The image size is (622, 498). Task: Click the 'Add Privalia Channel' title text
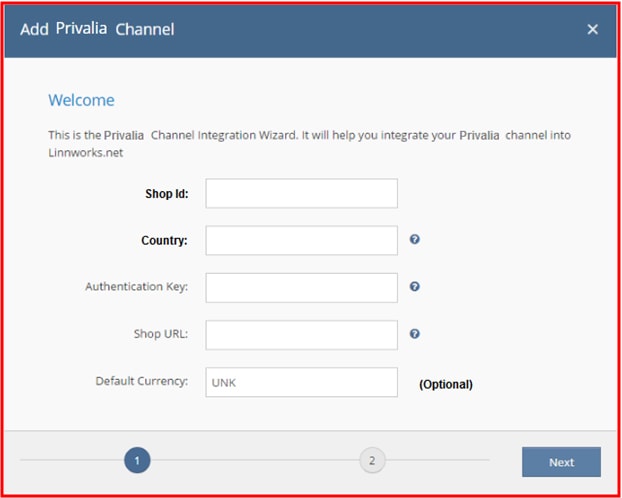[x=97, y=29]
